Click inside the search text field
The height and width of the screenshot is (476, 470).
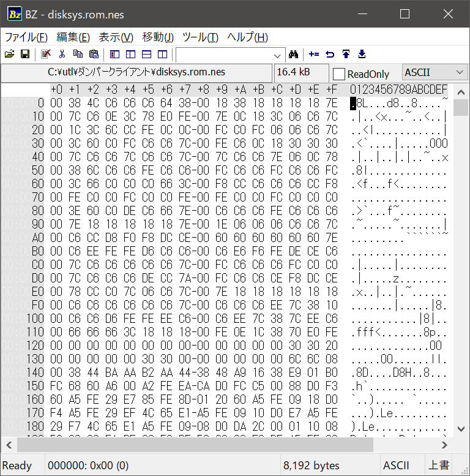225,56
